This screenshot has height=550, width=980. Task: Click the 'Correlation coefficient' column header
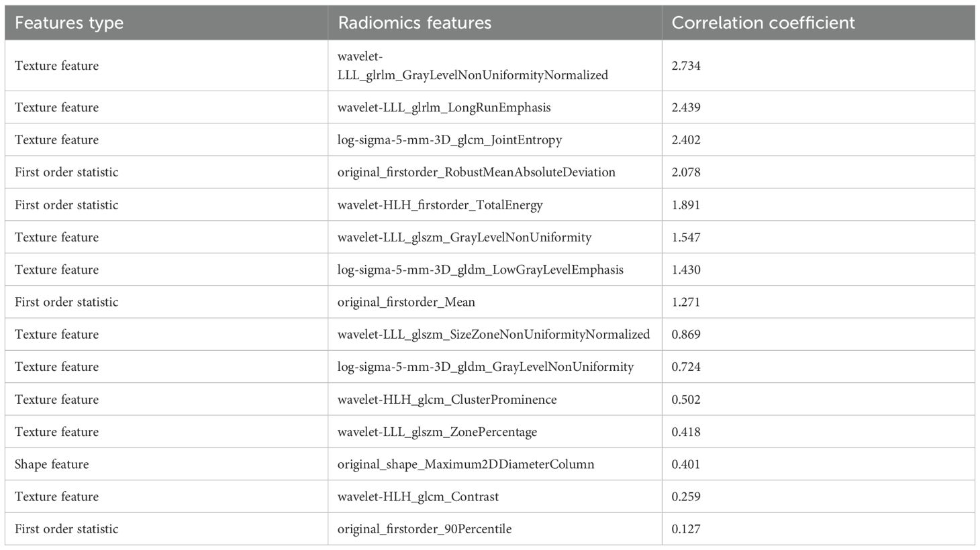(x=763, y=23)
